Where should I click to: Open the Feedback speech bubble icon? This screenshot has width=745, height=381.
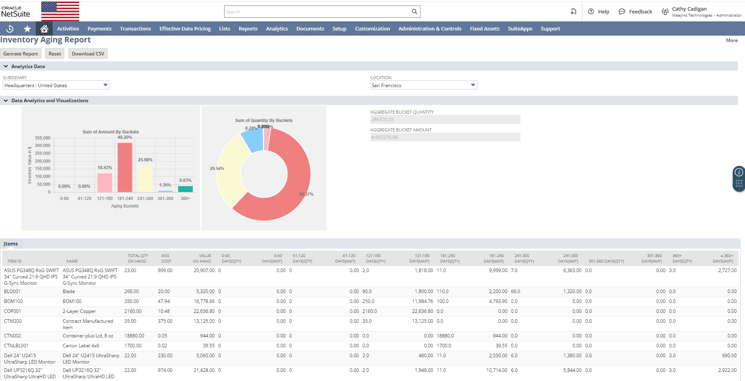coord(621,12)
